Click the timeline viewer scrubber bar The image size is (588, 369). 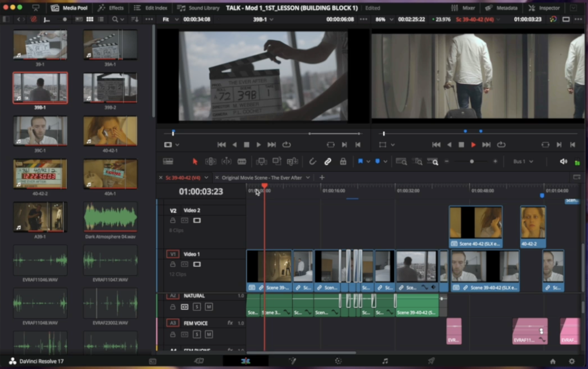479,133
